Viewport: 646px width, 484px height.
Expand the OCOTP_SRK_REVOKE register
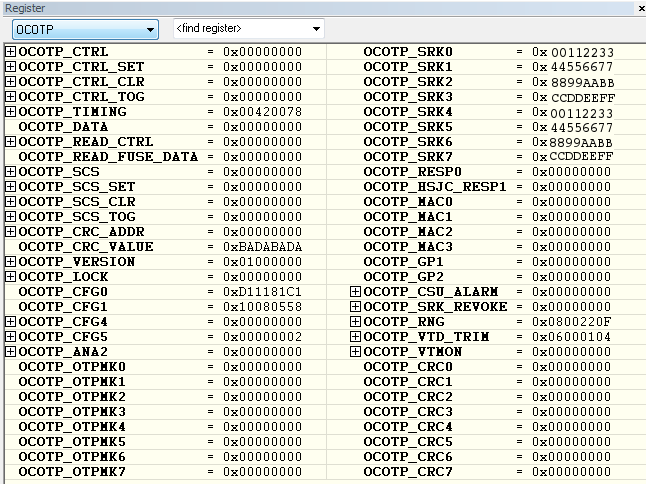pyautogui.click(x=355, y=306)
